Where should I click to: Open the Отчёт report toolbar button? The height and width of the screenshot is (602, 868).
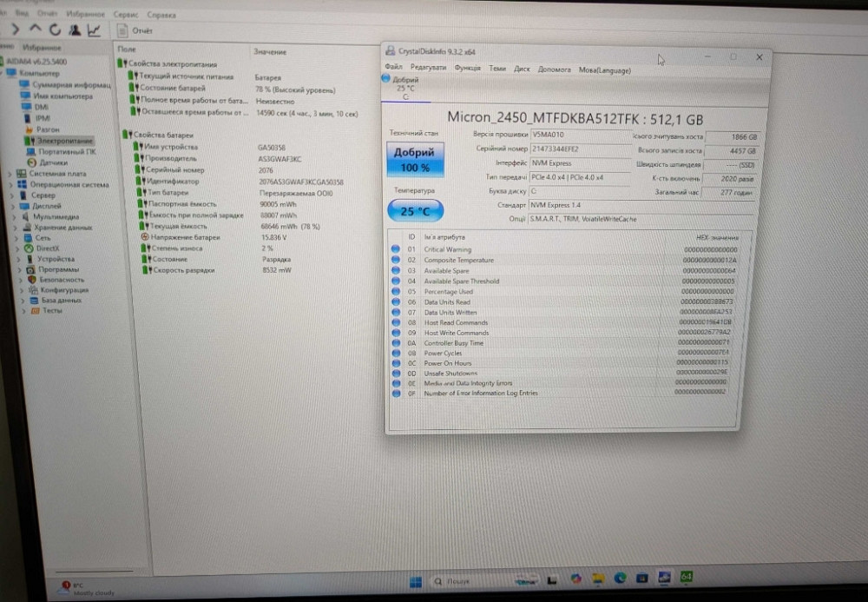[x=136, y=31]
